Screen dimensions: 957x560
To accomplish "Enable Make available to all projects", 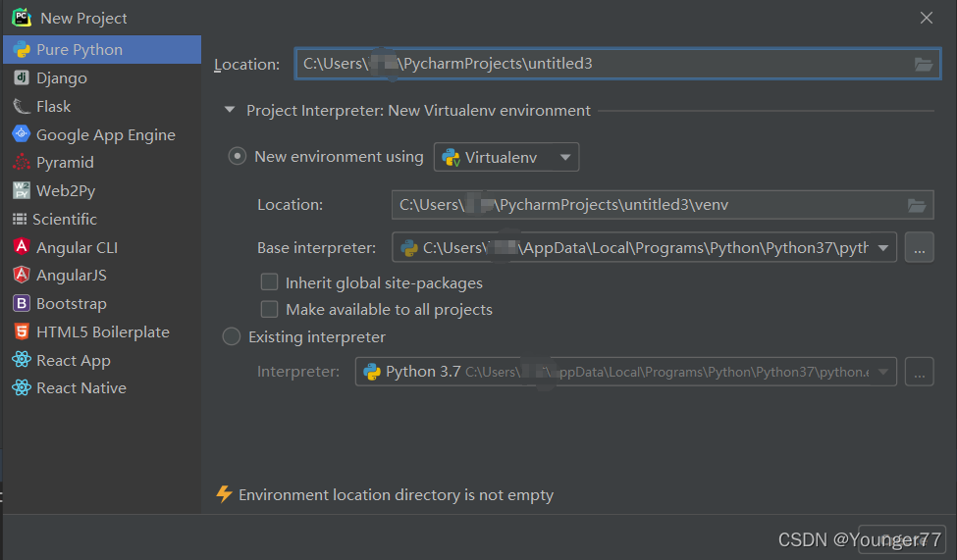I will [269, 309].
